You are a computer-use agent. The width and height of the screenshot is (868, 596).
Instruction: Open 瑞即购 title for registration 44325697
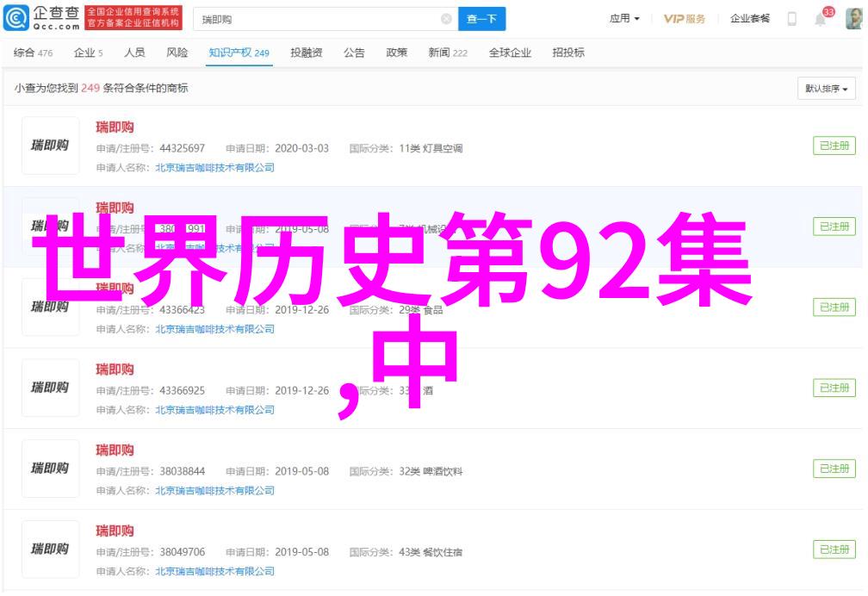115,127
